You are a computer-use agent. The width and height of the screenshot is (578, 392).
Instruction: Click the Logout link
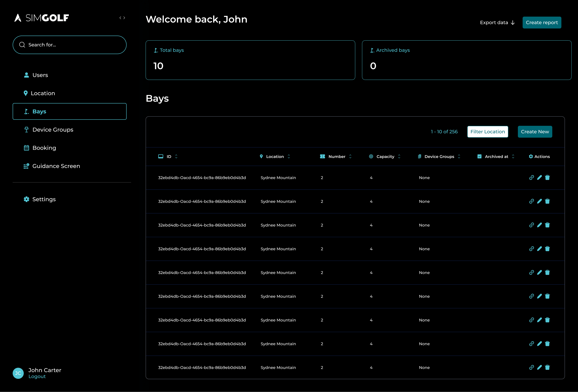[37, 377]
